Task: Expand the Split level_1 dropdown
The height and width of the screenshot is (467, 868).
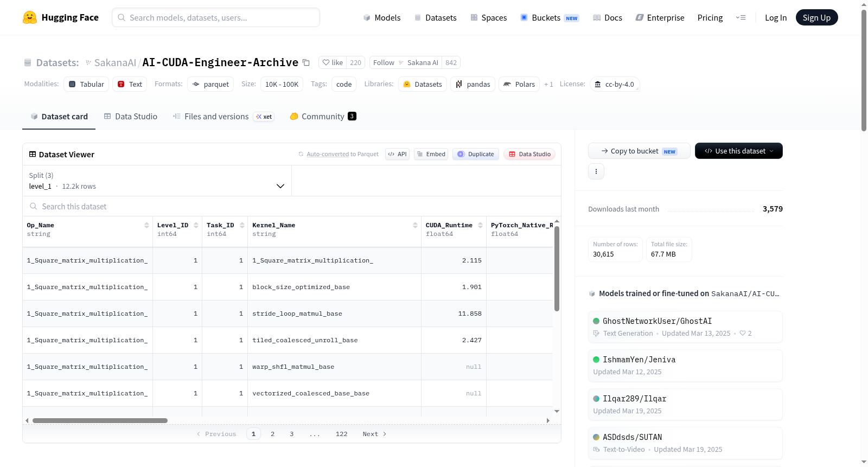Action: click(x=157, y=181)
